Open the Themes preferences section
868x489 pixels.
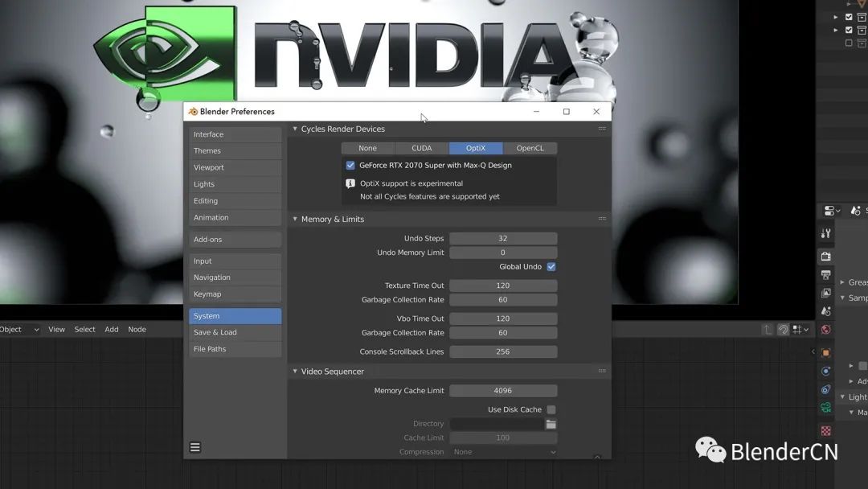point(235,150)
